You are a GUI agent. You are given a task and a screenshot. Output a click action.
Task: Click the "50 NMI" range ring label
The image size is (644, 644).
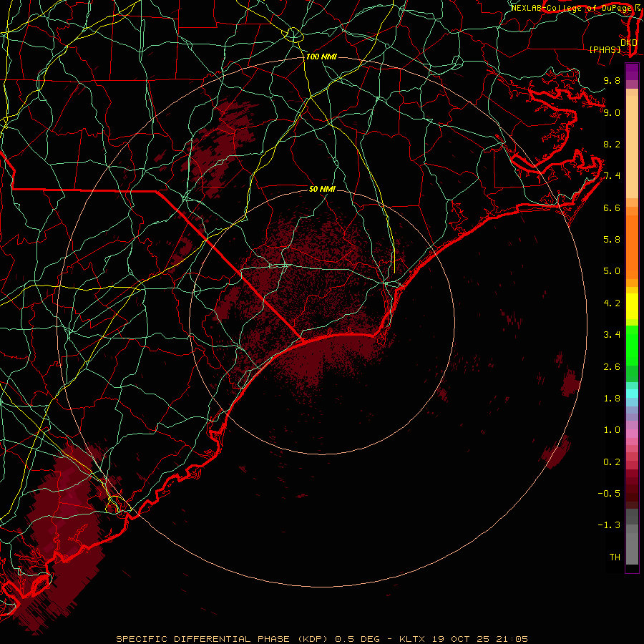(x=322, y=189)
